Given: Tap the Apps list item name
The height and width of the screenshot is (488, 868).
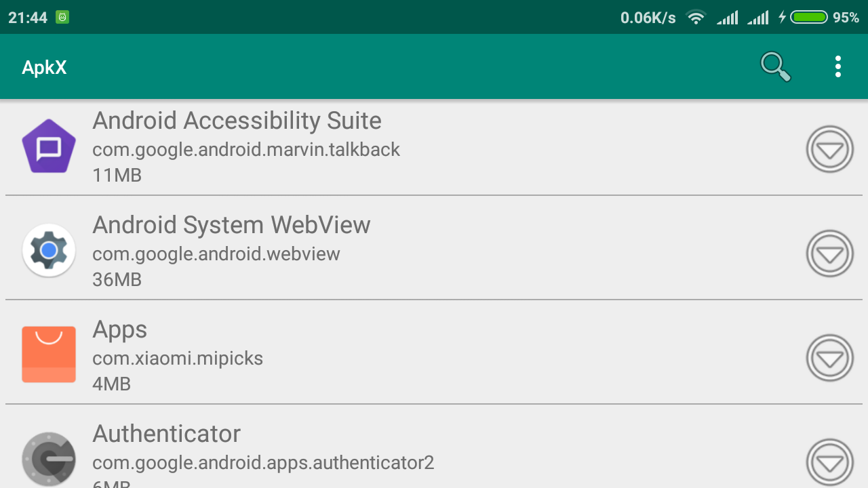Looking at the screenshot, I should click(119, 329).
